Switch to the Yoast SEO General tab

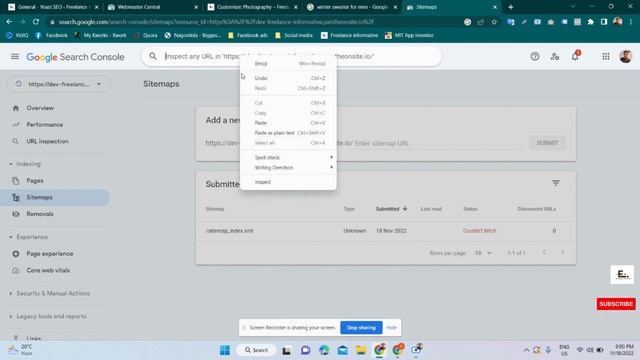(53, 7)
